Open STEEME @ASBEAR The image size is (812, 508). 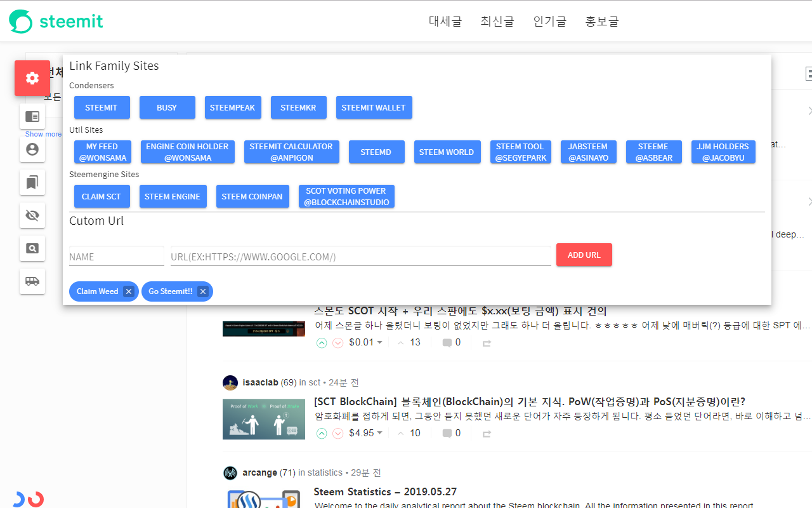click(x=654, y=152)
